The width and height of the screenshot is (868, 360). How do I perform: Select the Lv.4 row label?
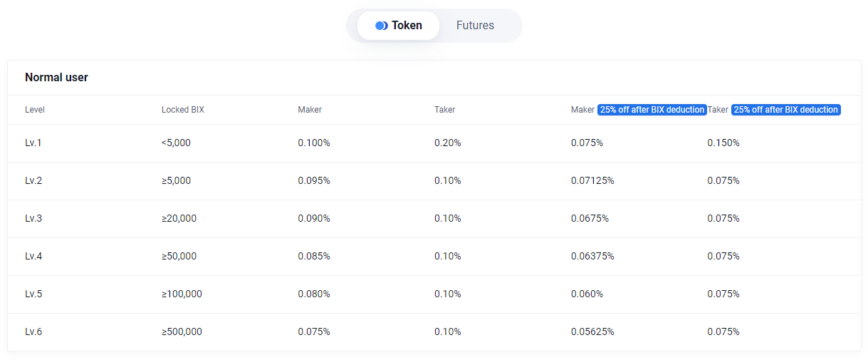click(x=33, y=256)
